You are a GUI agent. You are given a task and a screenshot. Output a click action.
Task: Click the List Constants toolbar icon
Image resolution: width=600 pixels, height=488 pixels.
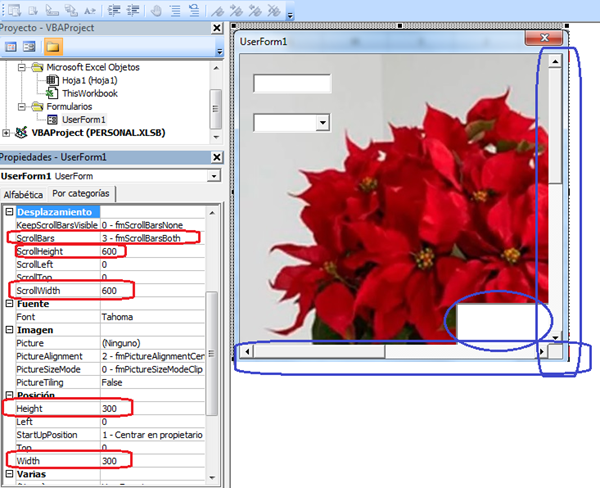click(33, 10)
